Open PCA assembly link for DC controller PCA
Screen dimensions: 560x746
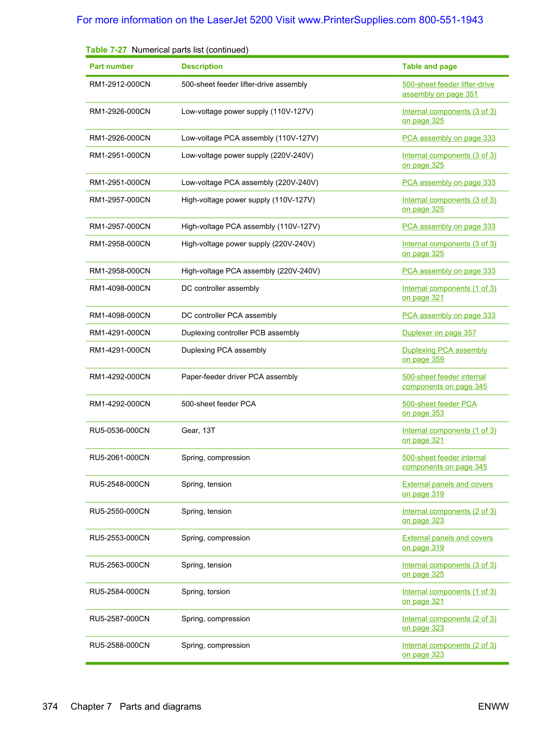tap(448, 315)
